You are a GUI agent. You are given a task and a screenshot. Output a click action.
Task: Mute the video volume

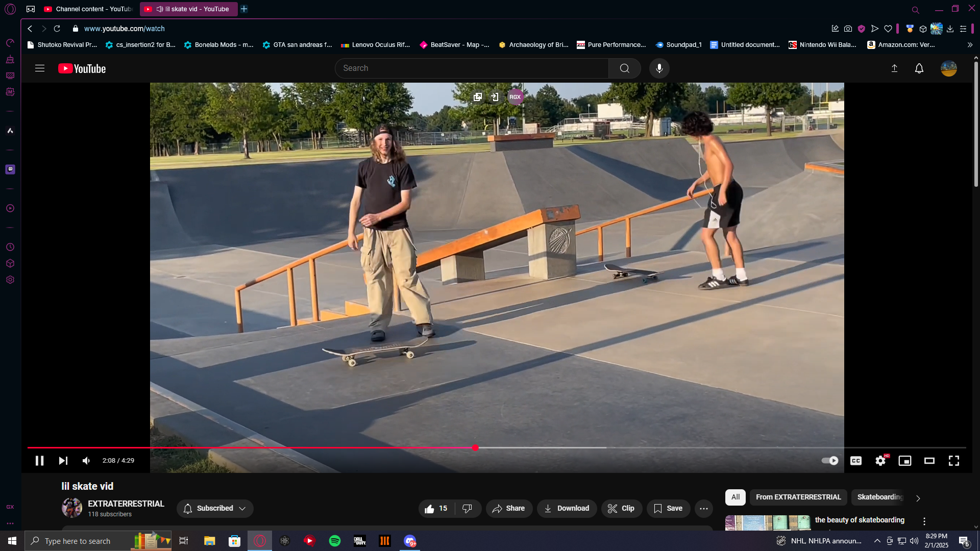point(86,461)
